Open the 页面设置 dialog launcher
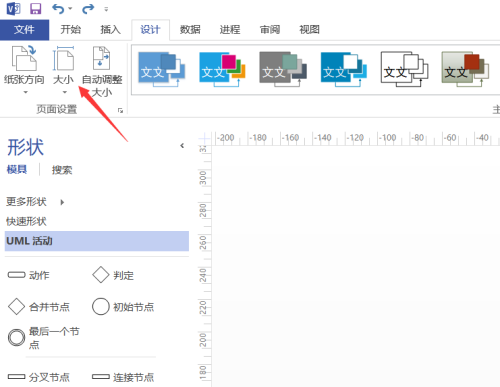Screen dimensions: 500x387 pos(120,110)
